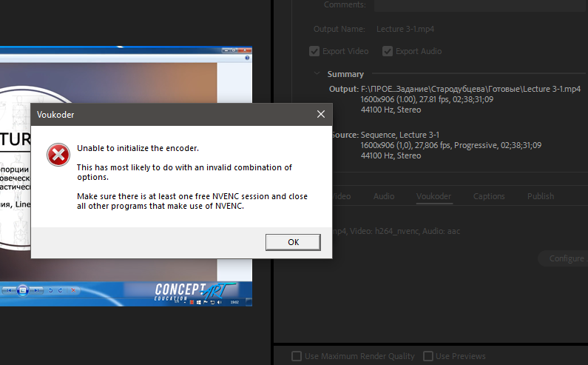Close the Voukoder dialog with the X

pyautogui.click(x=320, y=115)
